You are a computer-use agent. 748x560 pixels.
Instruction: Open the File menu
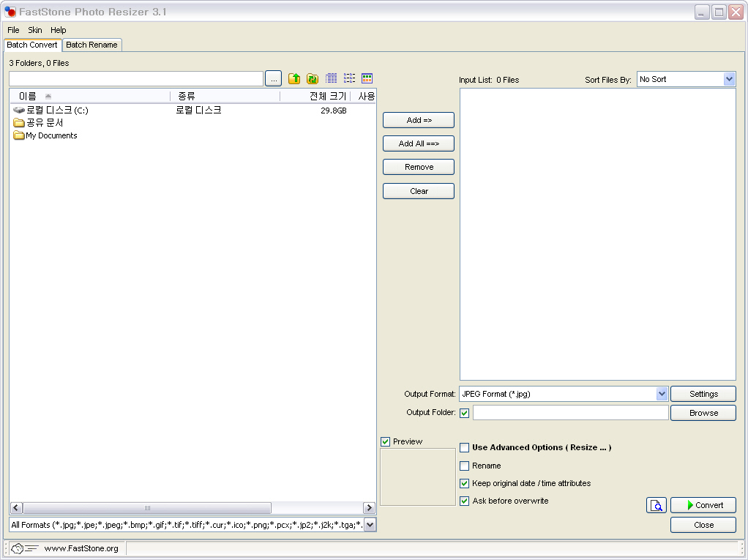pyautogui.click(x=13, y=30)
